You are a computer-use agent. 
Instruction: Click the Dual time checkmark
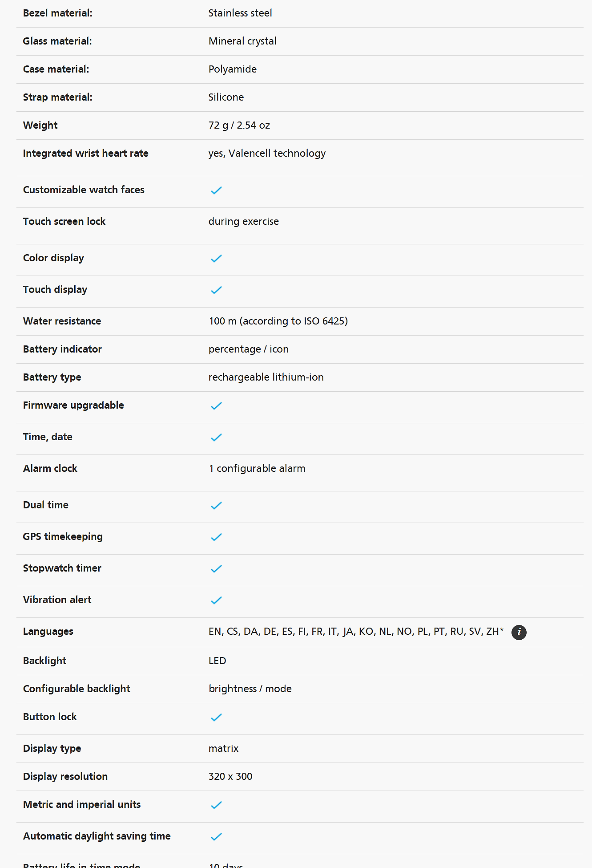pos(216,506)
